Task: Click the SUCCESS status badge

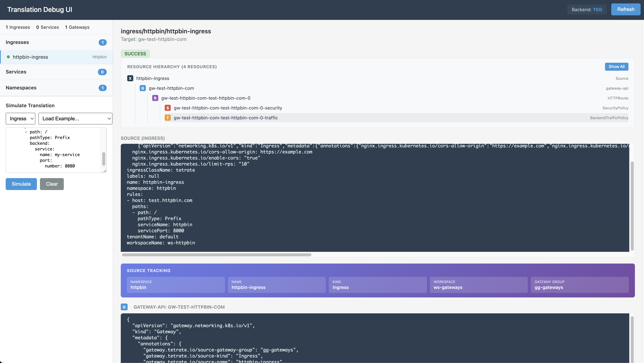Action: tap(135, 54)
